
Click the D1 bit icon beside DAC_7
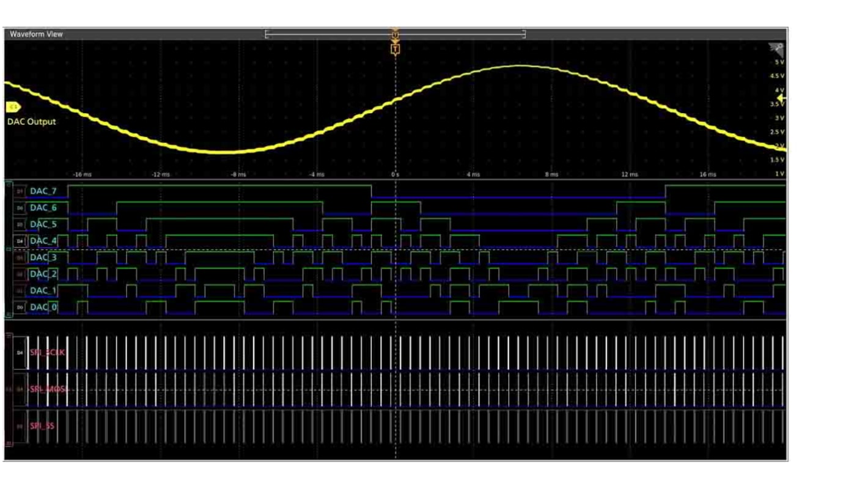pos(19,190)
